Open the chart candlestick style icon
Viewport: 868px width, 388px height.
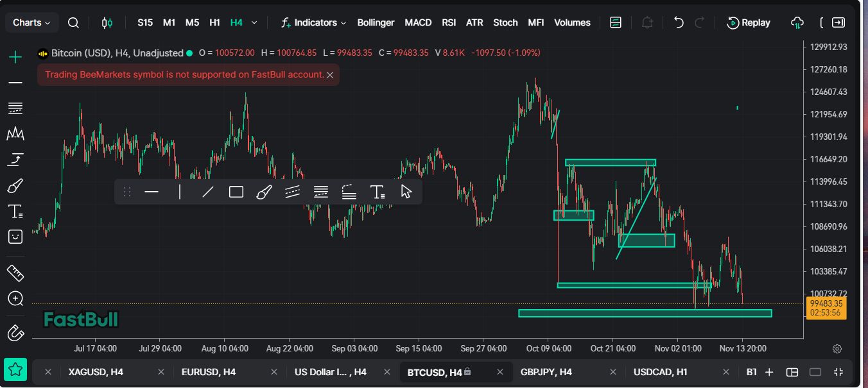pyautogui.click(x=107, y=23)
